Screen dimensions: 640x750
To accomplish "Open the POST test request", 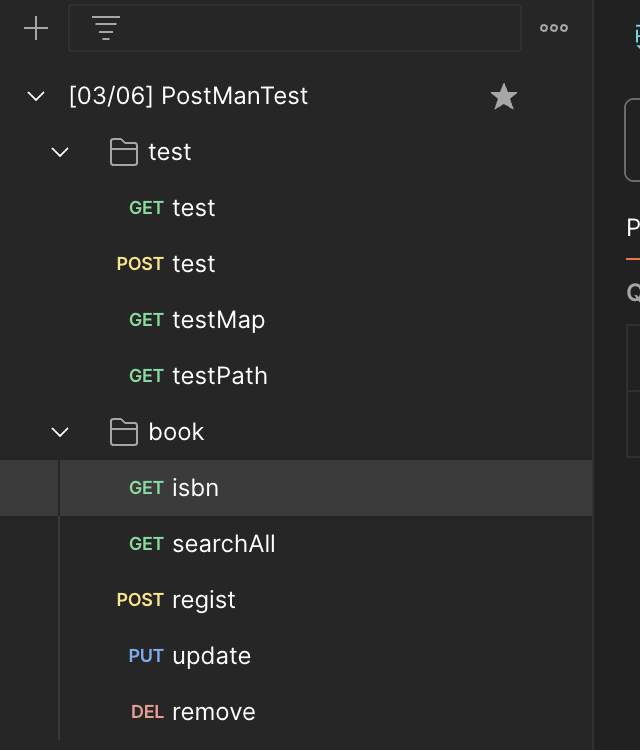I will [x=193, y=264].
